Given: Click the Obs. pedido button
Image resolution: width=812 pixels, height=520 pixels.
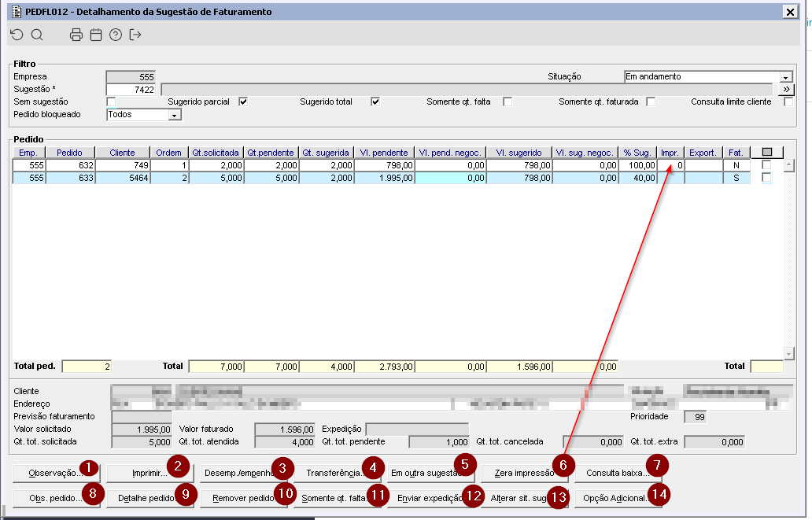Looking at the screenshot, I should pyautogui.click(x=56, y=498).
